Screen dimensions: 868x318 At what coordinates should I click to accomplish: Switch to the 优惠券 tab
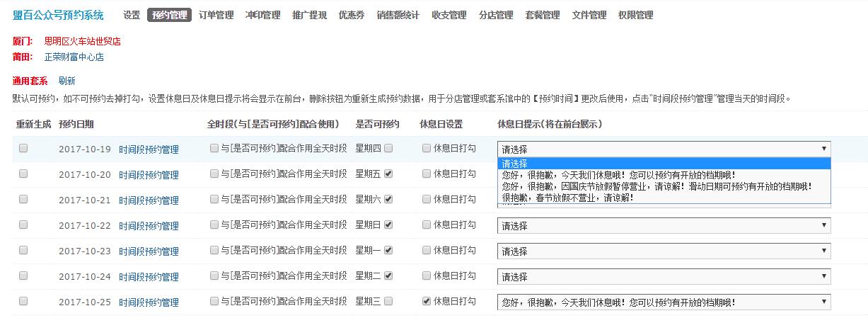point(351,15)
